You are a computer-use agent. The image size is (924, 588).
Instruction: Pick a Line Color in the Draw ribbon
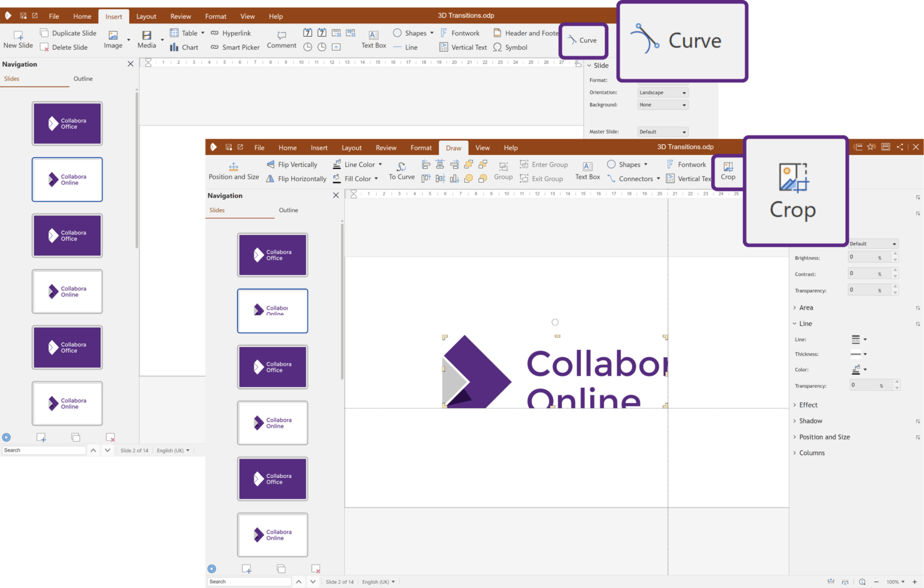[x=357, y=165]
